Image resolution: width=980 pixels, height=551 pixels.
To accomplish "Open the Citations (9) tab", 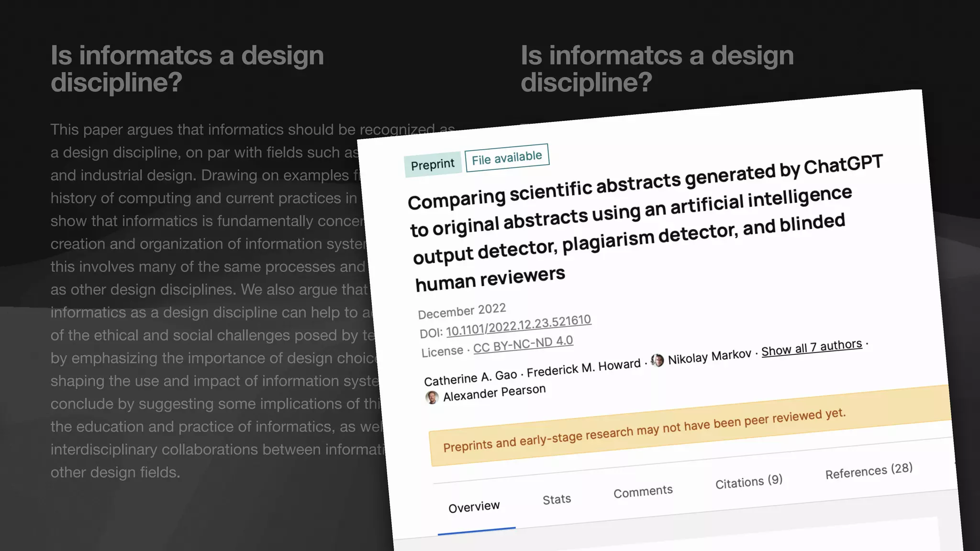I will click(749, 482).
